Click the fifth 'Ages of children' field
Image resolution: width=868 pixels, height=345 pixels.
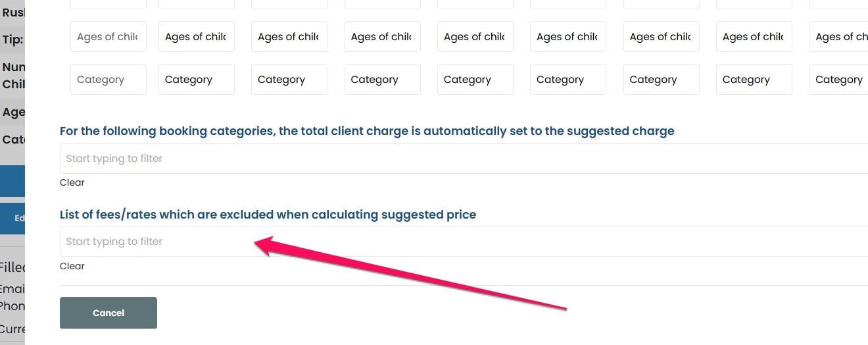tap(475, 37)
